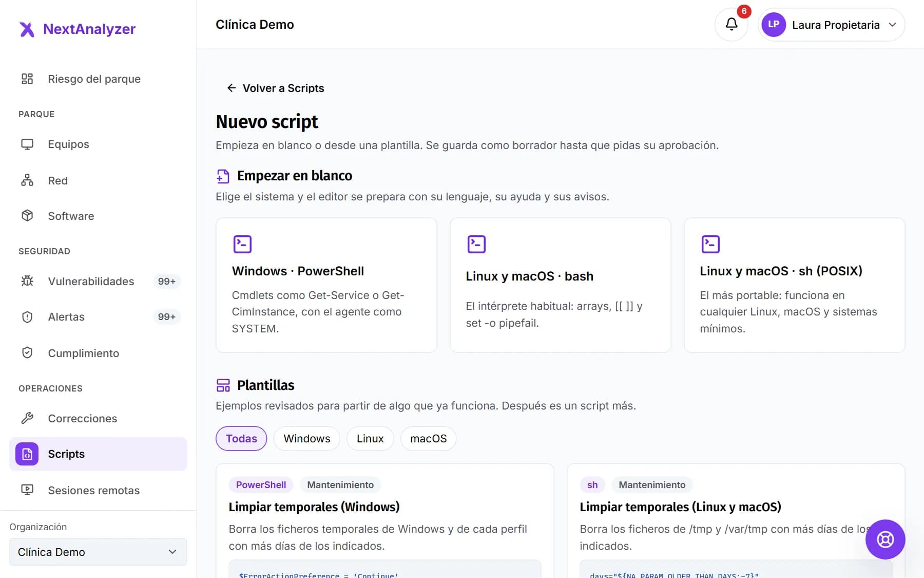Open the Clínica Demo organization dropdown
Image resolution: width=924 pixels, height=578 pixels.
98,552
